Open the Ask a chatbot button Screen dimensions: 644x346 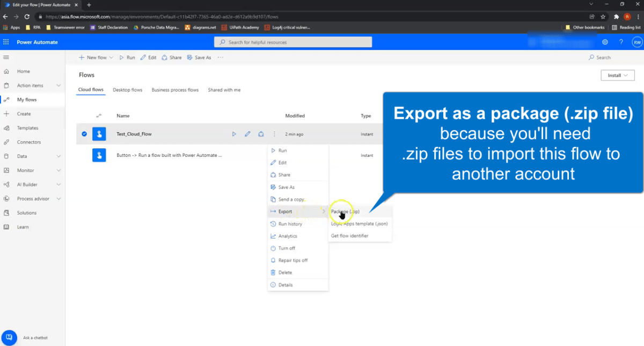(9, 337)
